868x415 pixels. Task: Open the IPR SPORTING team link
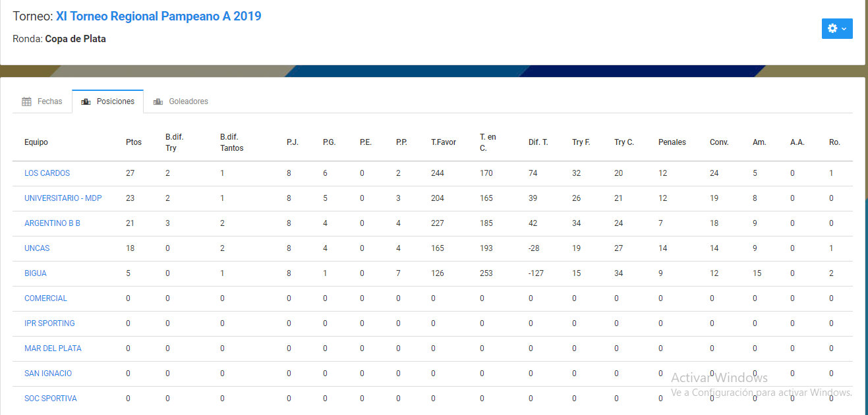click(x=49, y=323)
